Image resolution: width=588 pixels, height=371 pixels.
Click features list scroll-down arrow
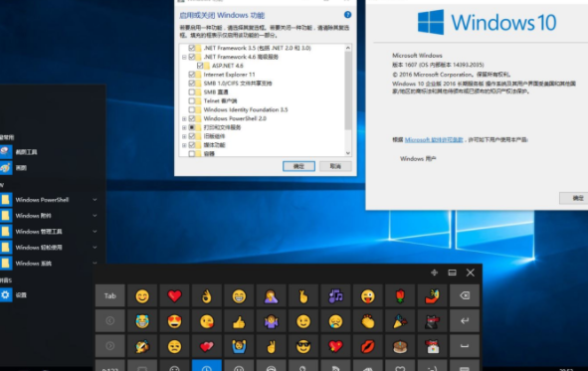348,153
